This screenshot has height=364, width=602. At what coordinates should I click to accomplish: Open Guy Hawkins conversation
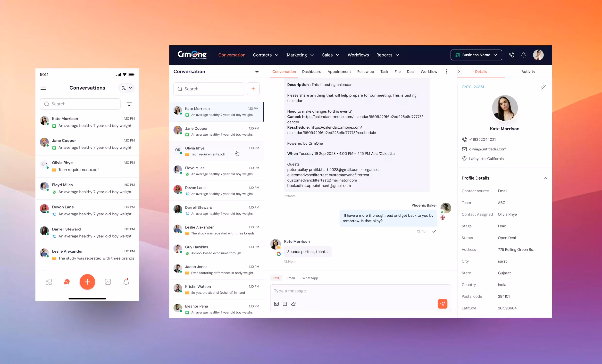point(216,250)
